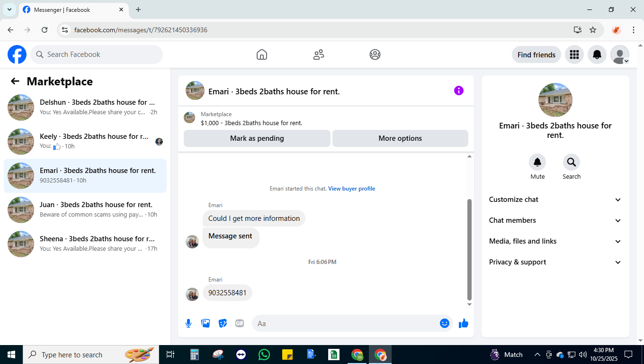644x364 pixels.
Task: Reload the page in browser
Action: (x=45, y=30)
